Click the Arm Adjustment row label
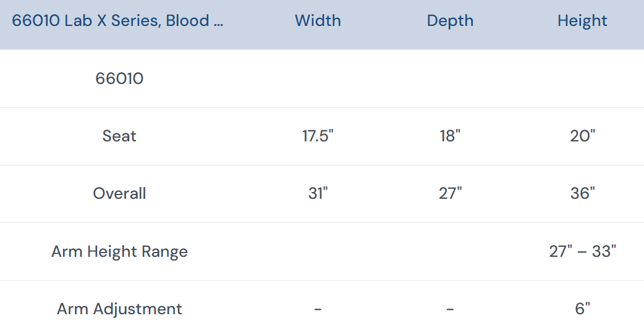Viewport: 644px width, 334px height. coord(119,309)
